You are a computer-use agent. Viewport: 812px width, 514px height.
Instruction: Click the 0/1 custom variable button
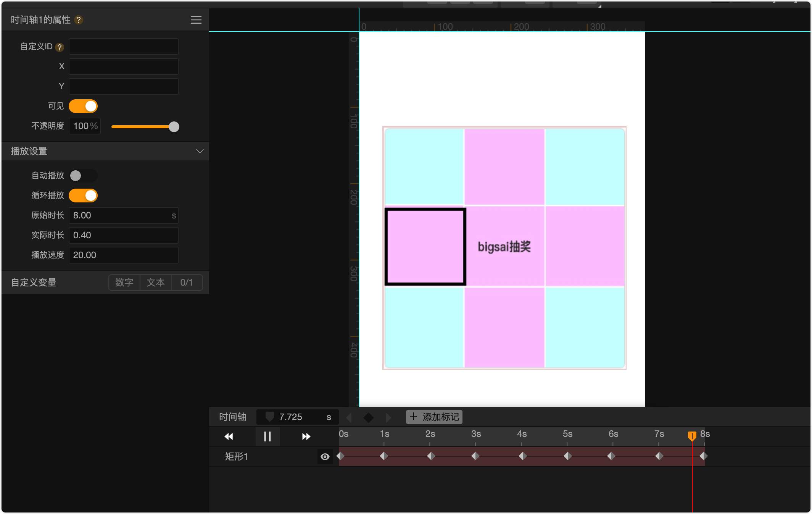[x=187, y=283]
